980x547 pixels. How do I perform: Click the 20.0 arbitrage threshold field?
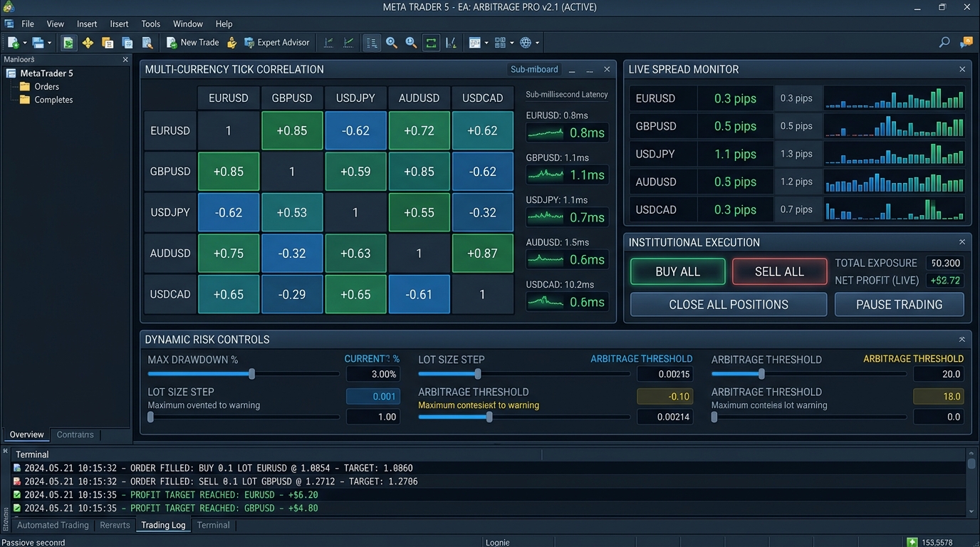click(x=939, y=374)
